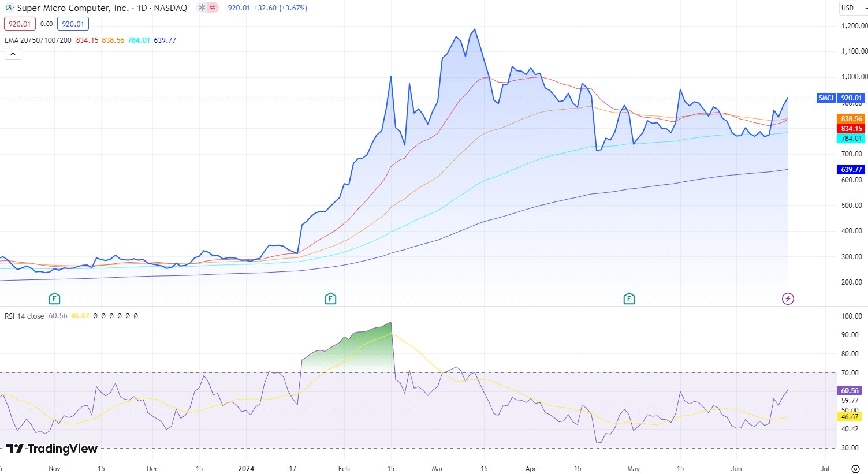The height and width of the screenshot is (474, 868).
Task: Open the earnings marker near May
Action: (629, 298)
